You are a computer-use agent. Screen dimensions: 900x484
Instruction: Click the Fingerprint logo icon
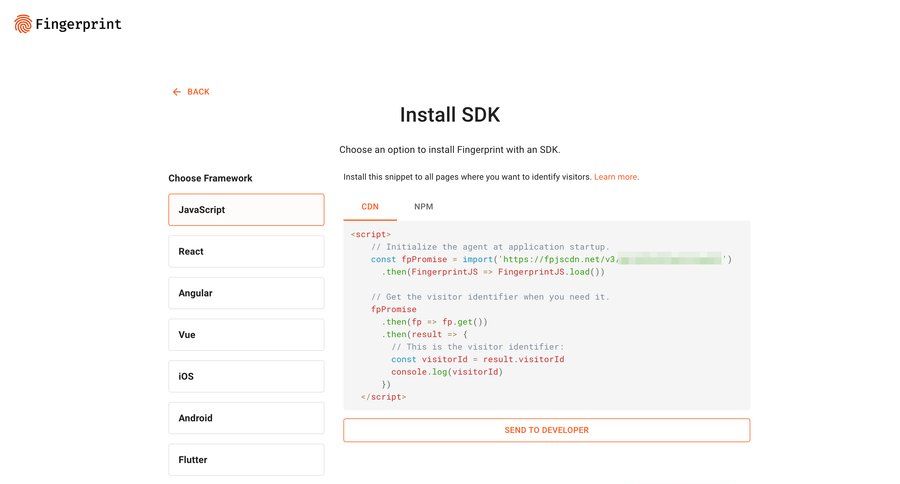23,24
